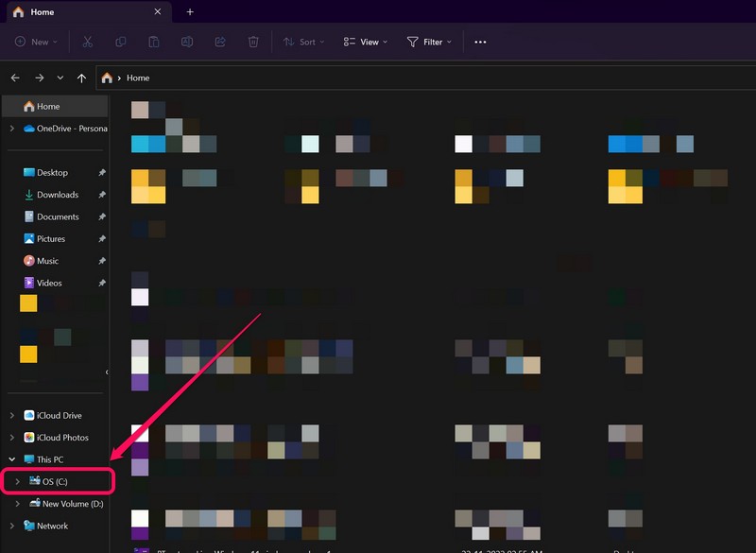756x553 pixels.
Task: Click the Share icon in toolbar
Action: tap(220, 42)
